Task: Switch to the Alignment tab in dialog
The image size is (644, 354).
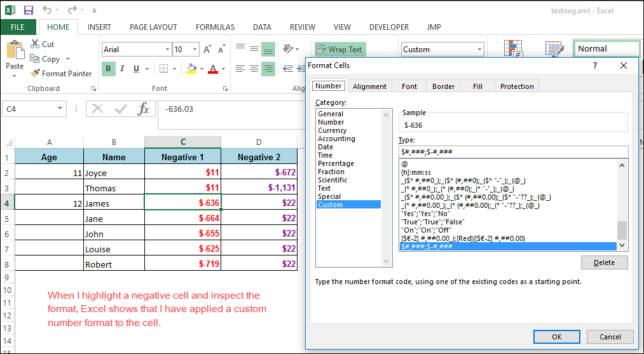Action: click(x=369, y=86)
